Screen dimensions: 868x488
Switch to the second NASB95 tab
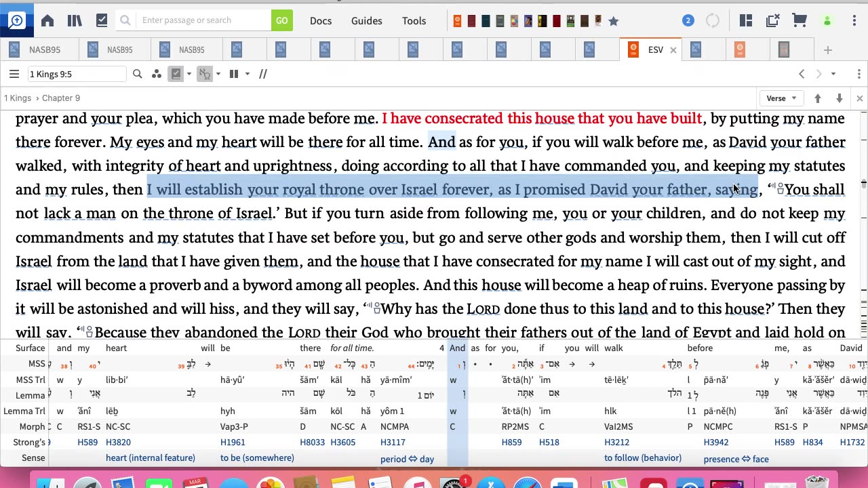[114, 49]
